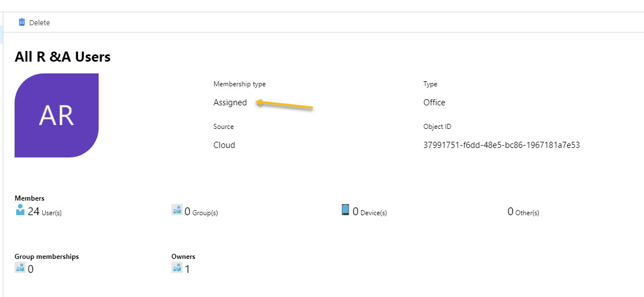Click the Membership type label
Viewport: 644px width, 297px height.
pyautogui.click(x=239, y=84)
